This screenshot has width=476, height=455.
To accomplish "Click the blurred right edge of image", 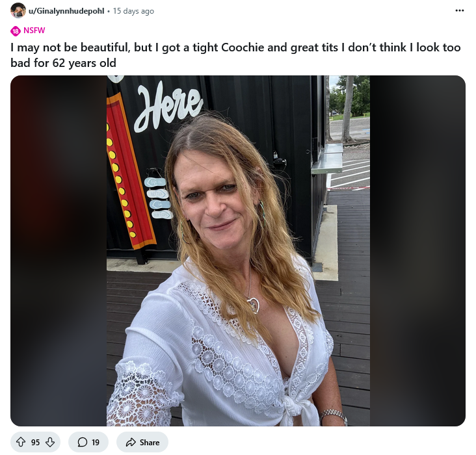I will [x=417, y=251].
